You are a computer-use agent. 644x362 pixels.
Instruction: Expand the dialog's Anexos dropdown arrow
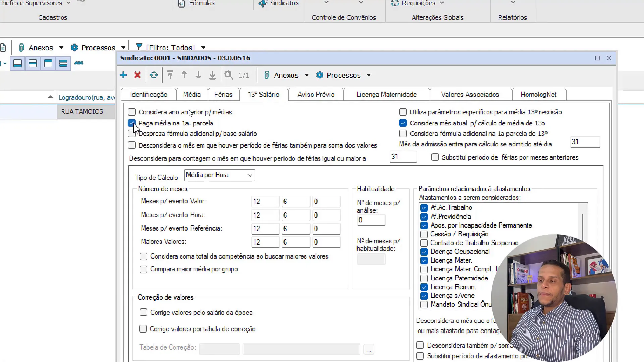click(x=306, y=75)
